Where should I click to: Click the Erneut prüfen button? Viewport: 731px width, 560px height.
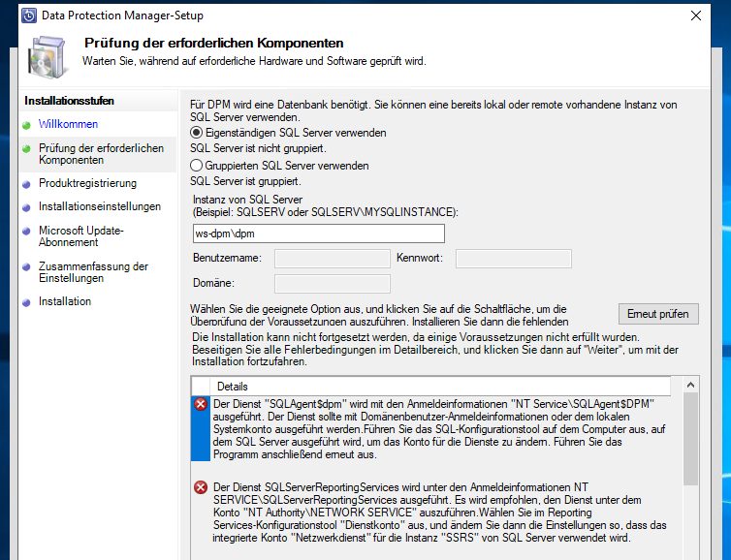tap(658, 314)
